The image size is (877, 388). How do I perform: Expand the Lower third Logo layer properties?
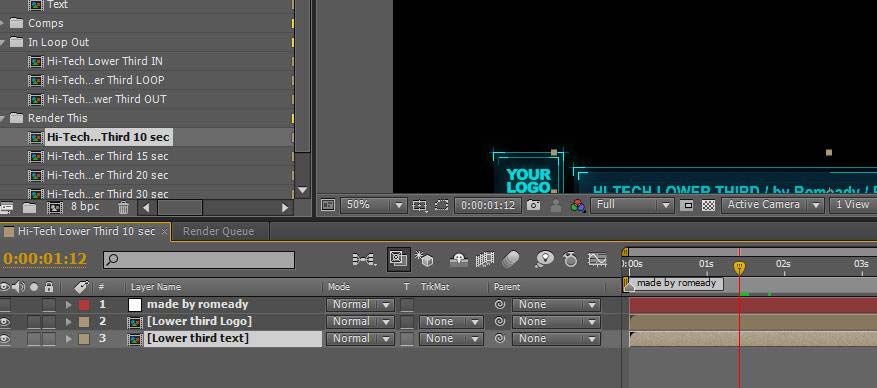[x=69, y=321]
